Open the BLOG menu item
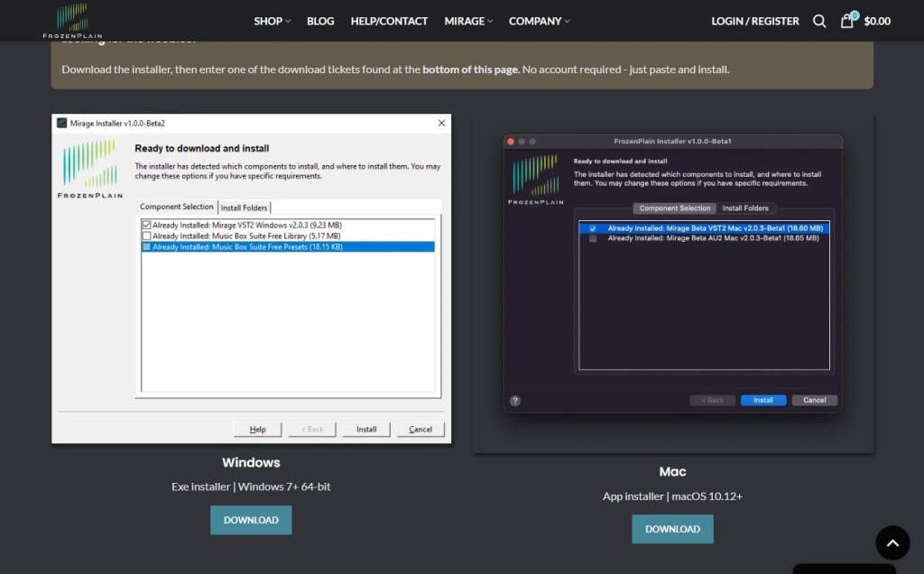This screenshot has width=924, height=574. (320, 21)
